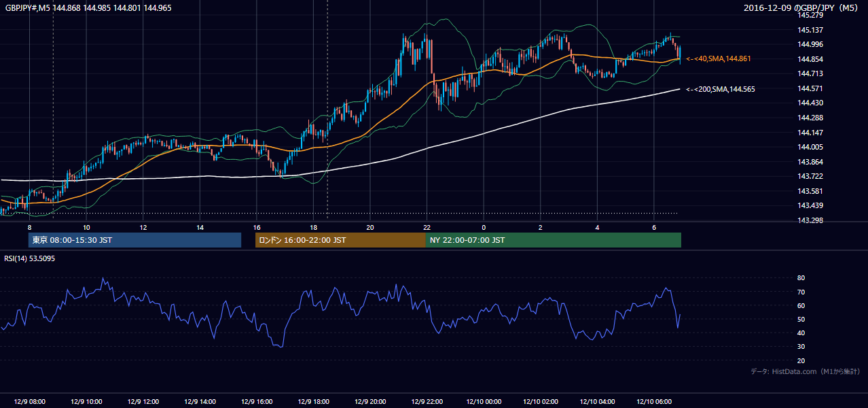The image size is (868, 408).
Task: Click the RSI(14) 53.5095 indicator label
Action: (x=30, y=258)
